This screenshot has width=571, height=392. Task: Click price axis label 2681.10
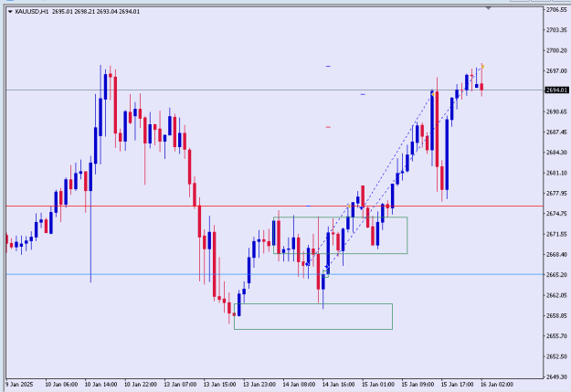(x=557, y=173)
